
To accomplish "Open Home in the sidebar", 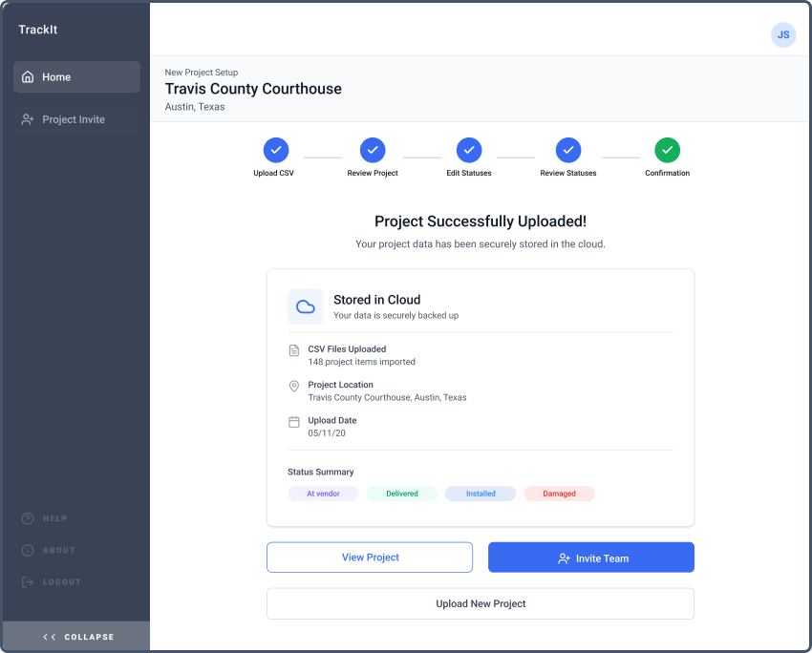I will tap(76, 77).
